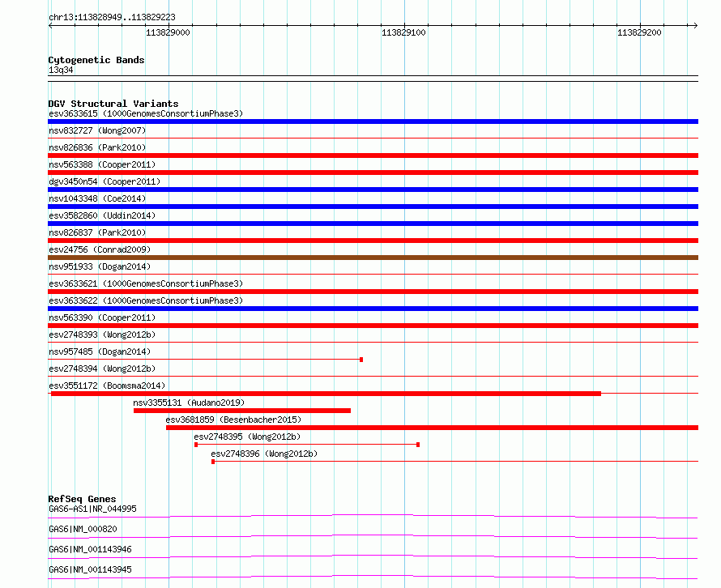This screenshot has width=721, height=588.
Task: Open the esv2748396 (Wong2012b) variant
Action: pyautogui.click(x=264, y=454)
